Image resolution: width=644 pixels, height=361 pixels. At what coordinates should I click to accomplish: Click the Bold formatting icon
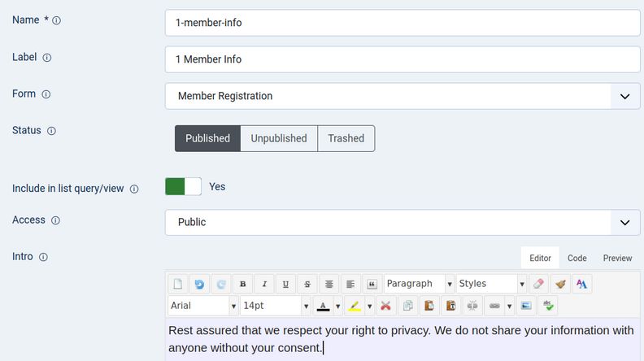pos(243,285)
